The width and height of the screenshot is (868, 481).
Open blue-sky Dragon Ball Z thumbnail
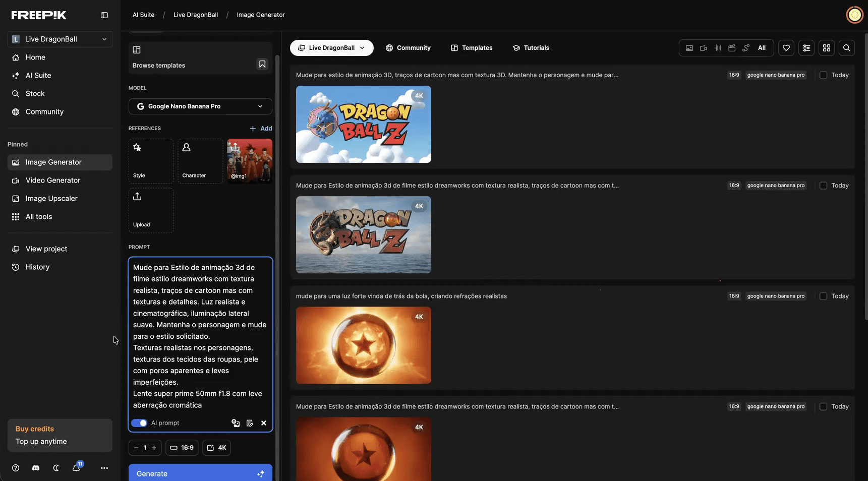[x=364, y=124]
